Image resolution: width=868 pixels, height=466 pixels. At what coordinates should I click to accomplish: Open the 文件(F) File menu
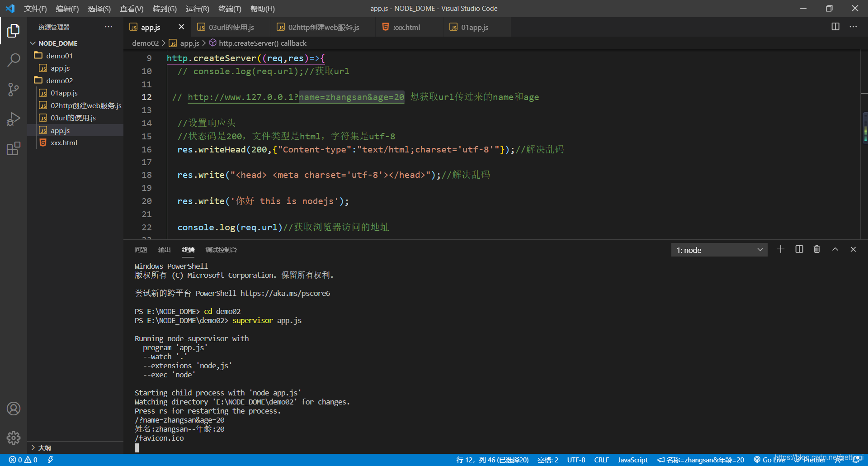point(35,9)
